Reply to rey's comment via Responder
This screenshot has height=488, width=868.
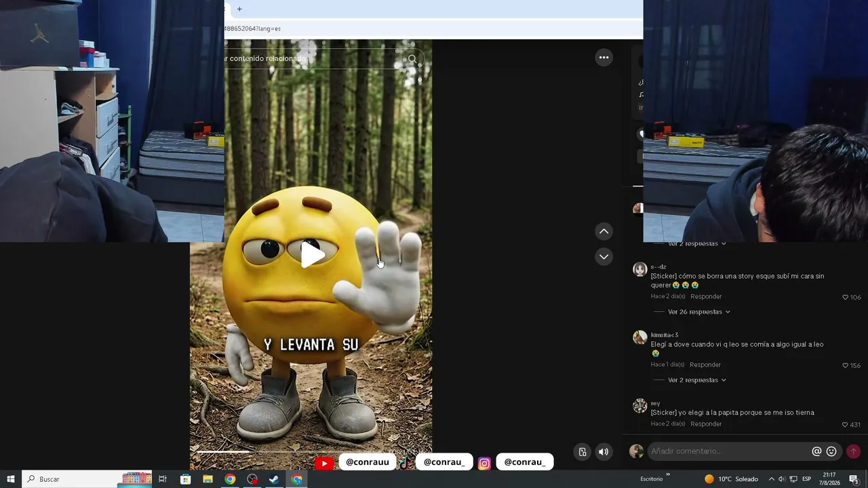tap(706, 424)
